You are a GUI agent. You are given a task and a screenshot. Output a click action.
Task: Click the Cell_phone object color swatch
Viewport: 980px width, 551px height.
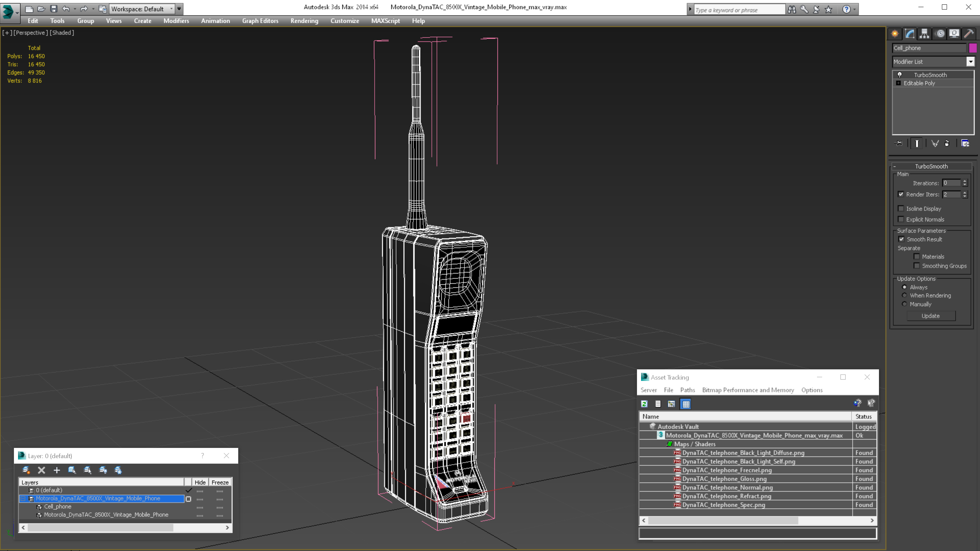point(973,48)
